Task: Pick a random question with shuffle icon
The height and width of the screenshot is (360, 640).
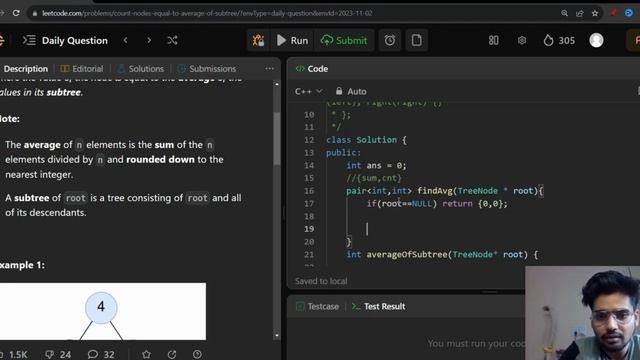Action: click(172, 40)
